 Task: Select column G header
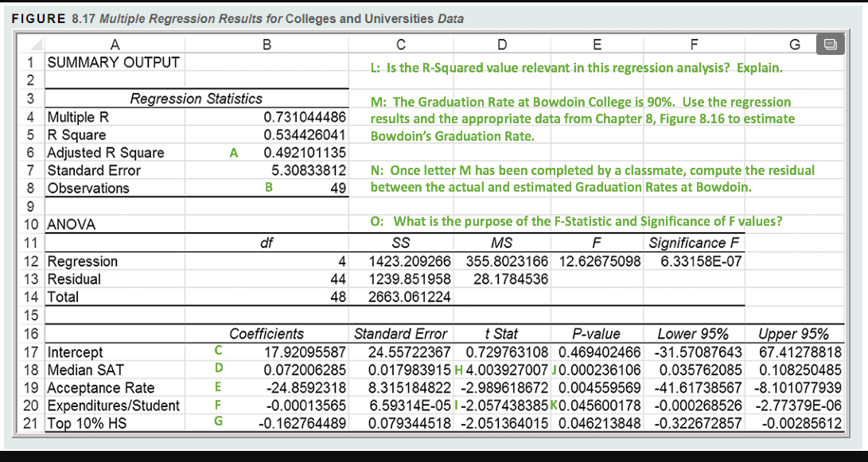pos(794,45)
